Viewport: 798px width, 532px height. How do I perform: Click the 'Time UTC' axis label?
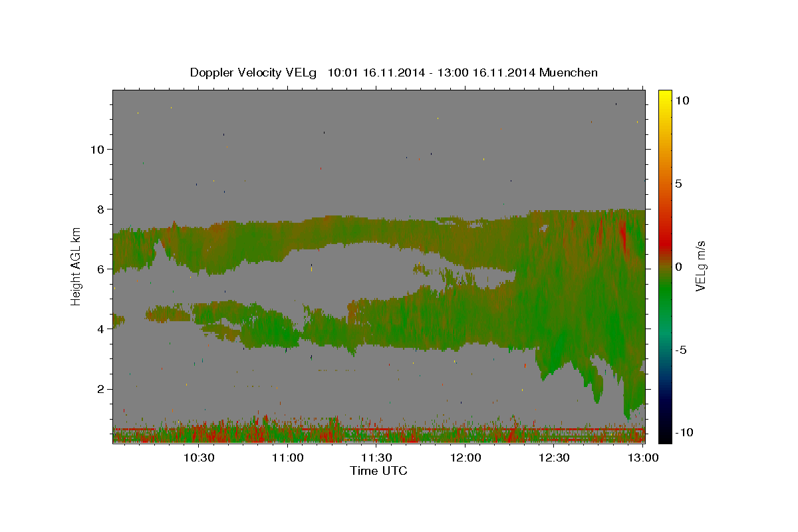pyautogui.click(x=378, y=471)
